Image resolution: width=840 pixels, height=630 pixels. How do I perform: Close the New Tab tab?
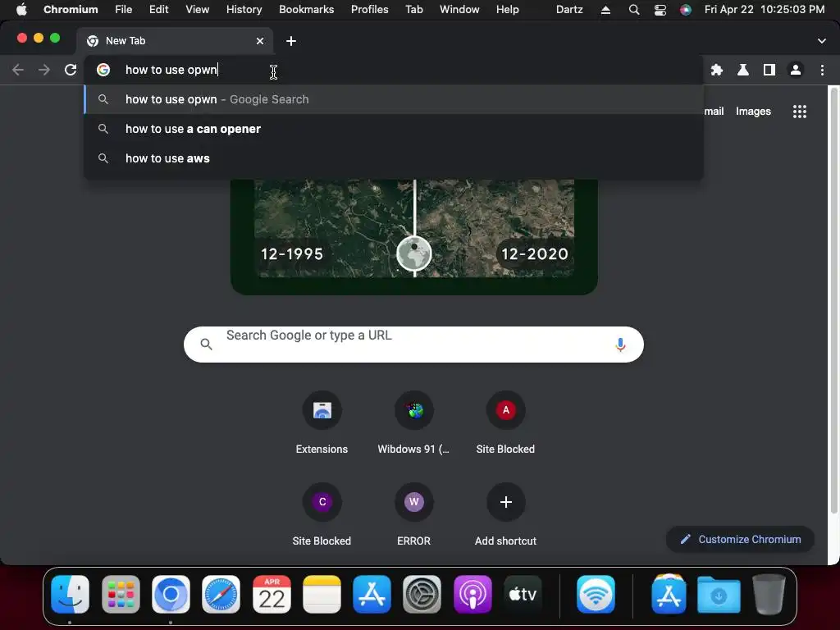point(260,41)
